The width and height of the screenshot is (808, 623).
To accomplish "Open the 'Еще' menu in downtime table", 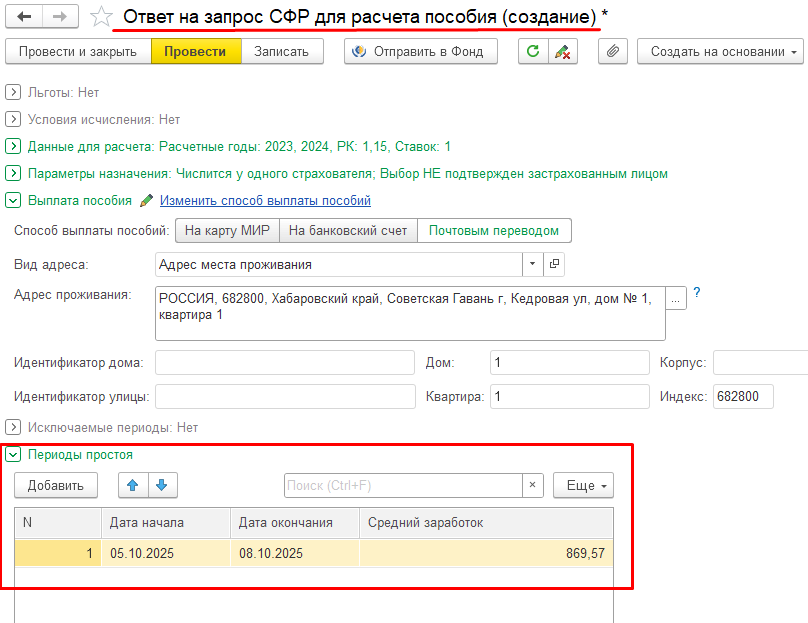I will 583,485.
